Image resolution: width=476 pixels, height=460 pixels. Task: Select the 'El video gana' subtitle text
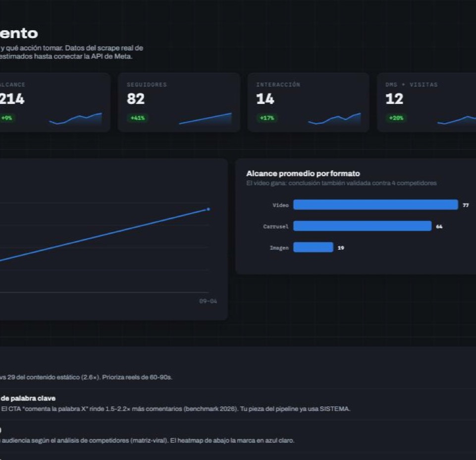point(341,183)
